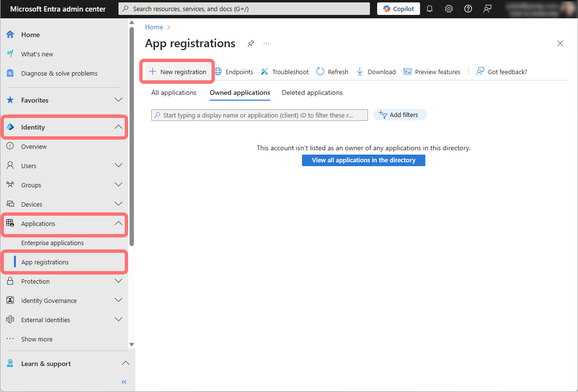Open Endpoints from the toolbar
578x392 pixels.
pos(234,72)
